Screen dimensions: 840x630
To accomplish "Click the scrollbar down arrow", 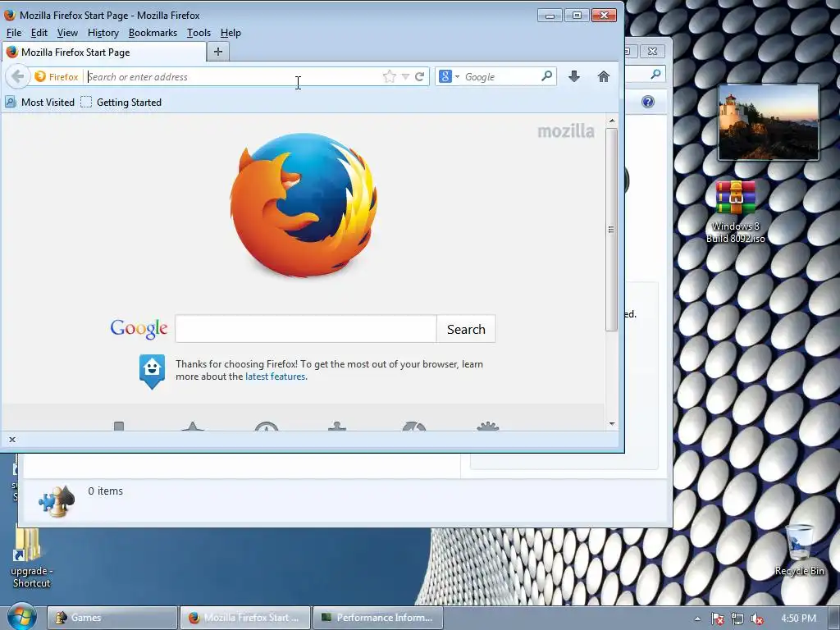I will [x=611, y=424].
